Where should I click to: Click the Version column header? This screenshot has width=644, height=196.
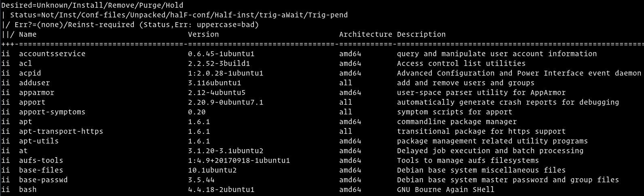203,34
